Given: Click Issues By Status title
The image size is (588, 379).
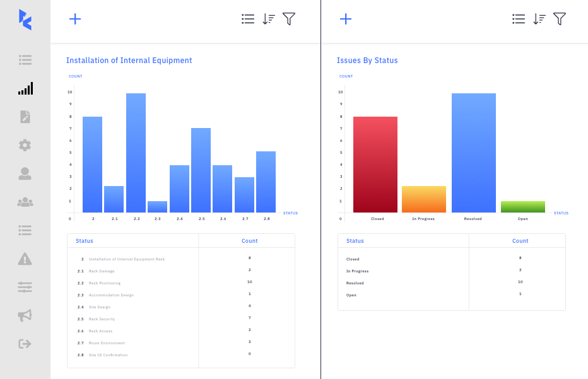Looking at the screenshot, I should pos(367,61).
